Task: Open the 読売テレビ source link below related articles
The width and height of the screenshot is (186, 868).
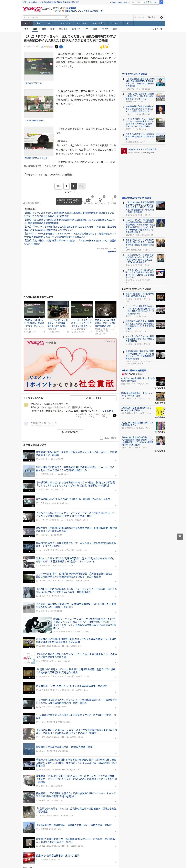Action: [112, 251]
